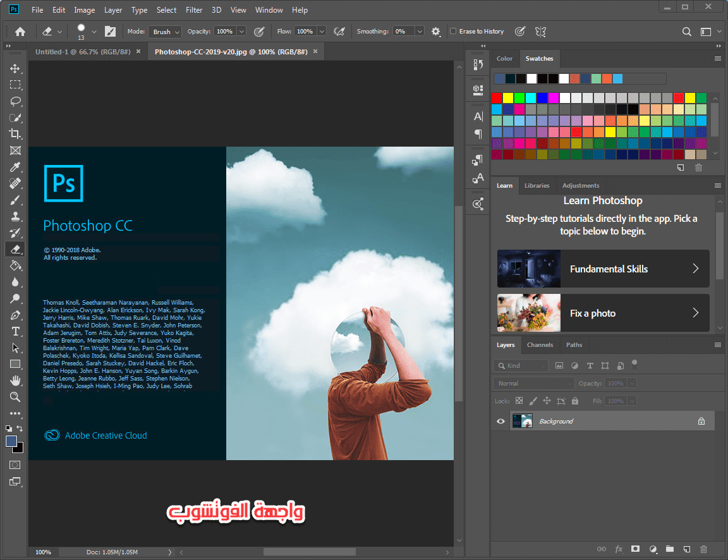This screenshot has width=728, height=560.
Task: Toggle the layer filter on/off switch
Action: [634, 363]
